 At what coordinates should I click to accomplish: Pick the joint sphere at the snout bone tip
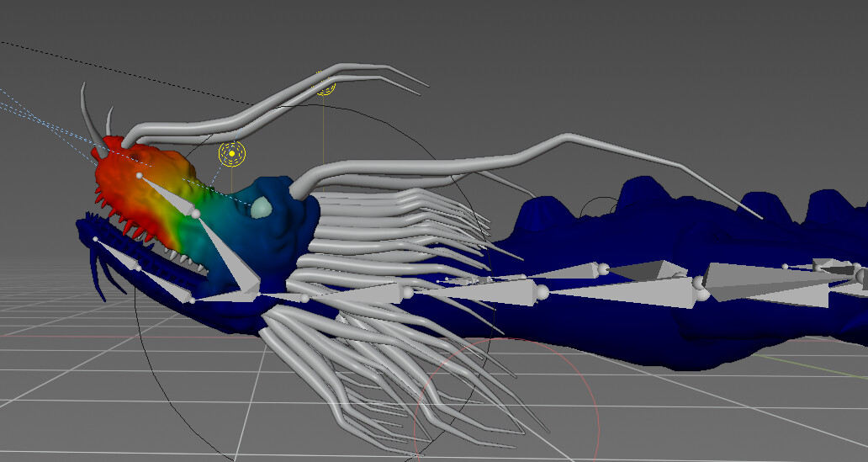(139, 176)
